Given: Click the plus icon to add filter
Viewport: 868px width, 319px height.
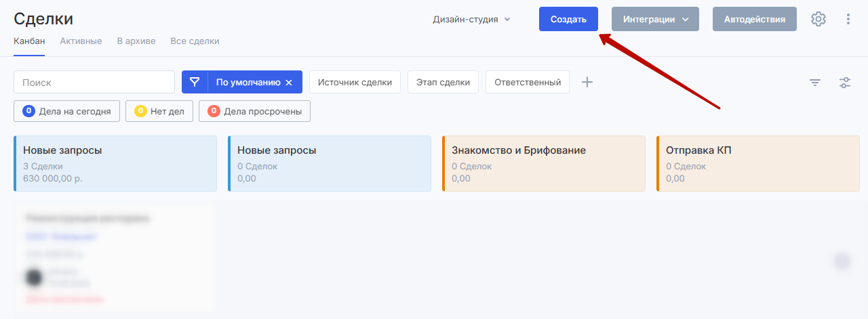Looking at the screenshot, I should 587,82.
